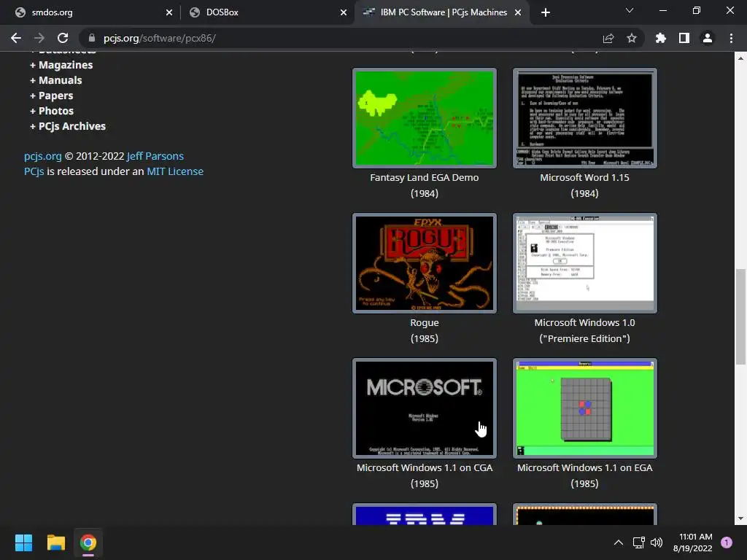The height and width of the screenshot is (560, 747).
Task: Bookmark this page with the star
Action: [632, 38]
